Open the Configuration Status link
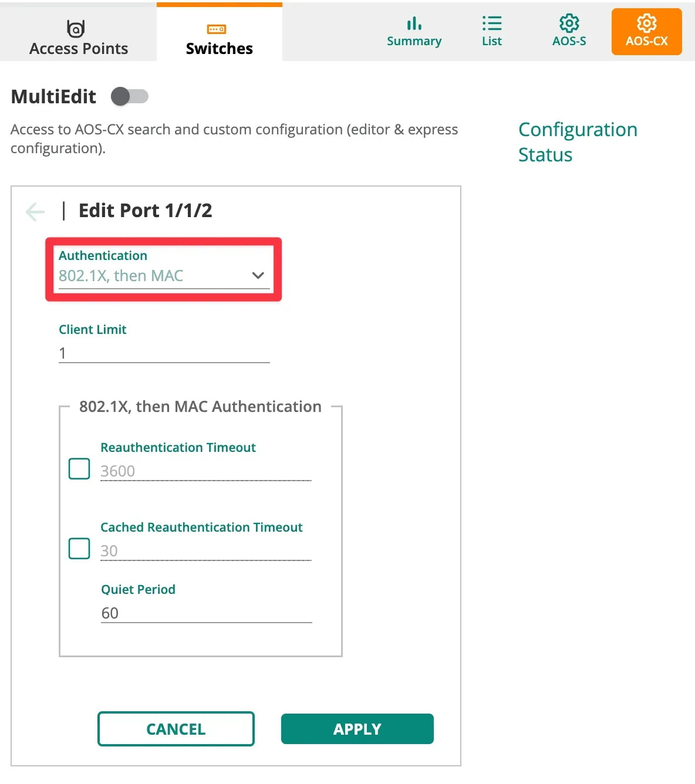The height and width of the screenshot is (784, 695). 578,142
